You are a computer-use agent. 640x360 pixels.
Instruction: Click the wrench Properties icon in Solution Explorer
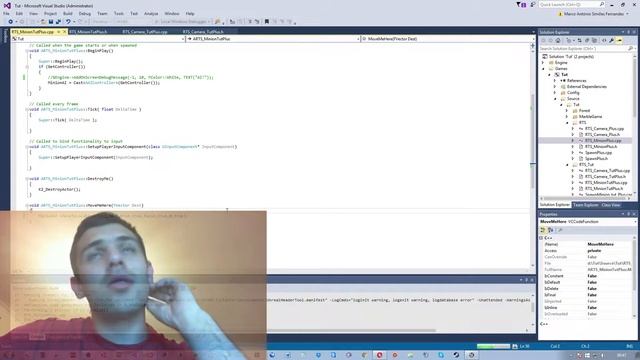(x=611, y=40)
